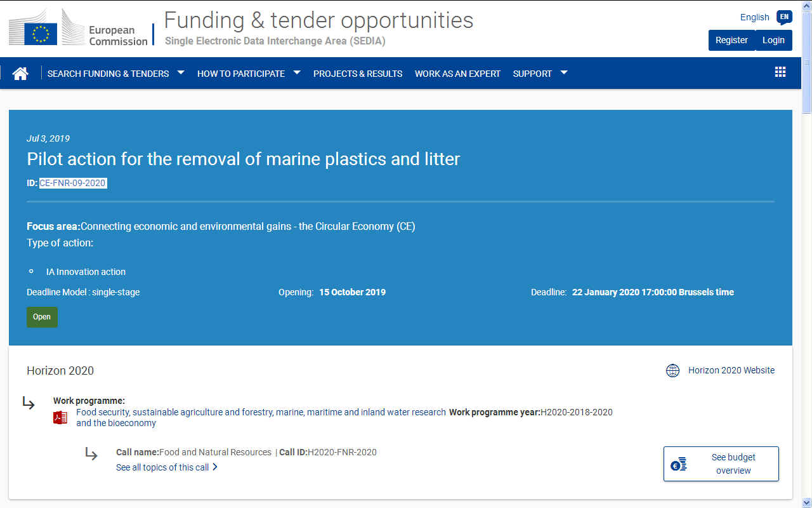This screenshot has height=508, width=812.
Task: Open the apps grid menu icon
Action: point(780,72)
